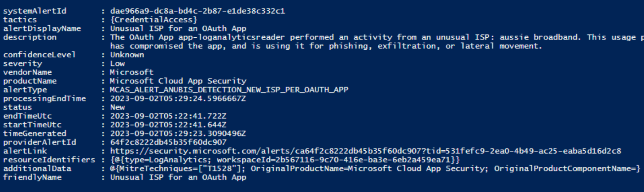This screenshot has height=192, width=644.
Task: Open the security.microsoft.com alert link
Action: [x=366, y=151]
